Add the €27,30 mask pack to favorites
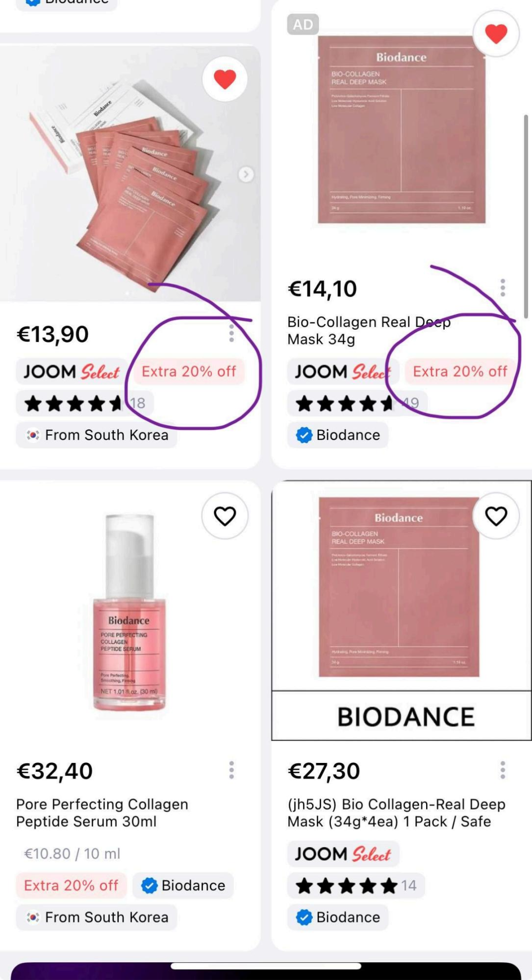The image size is (532, 980). tap(496, 515)
